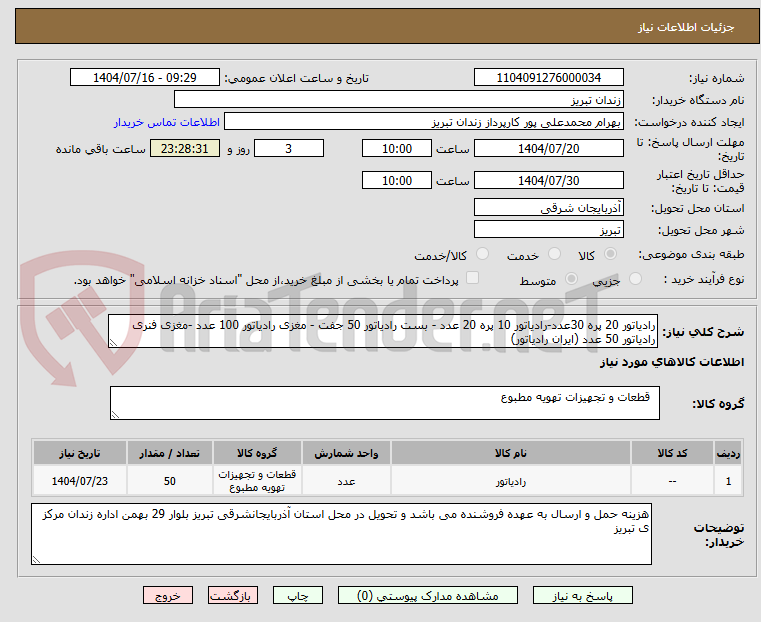Screen dimensions: 761x622
Task: Click the خروج exit button
Action: pyautogui.click(x=169, y=595)
